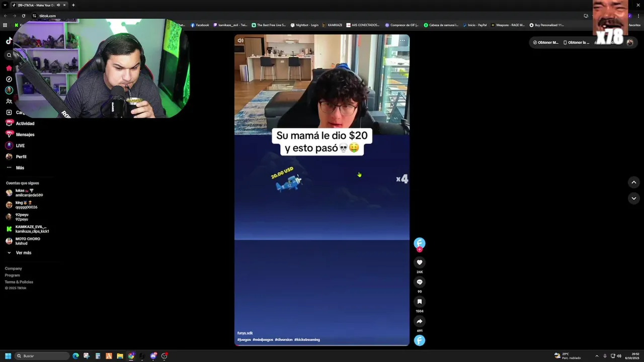Open Terms & Policies footer link
This screenshot has height=362, width=644.
19,282
